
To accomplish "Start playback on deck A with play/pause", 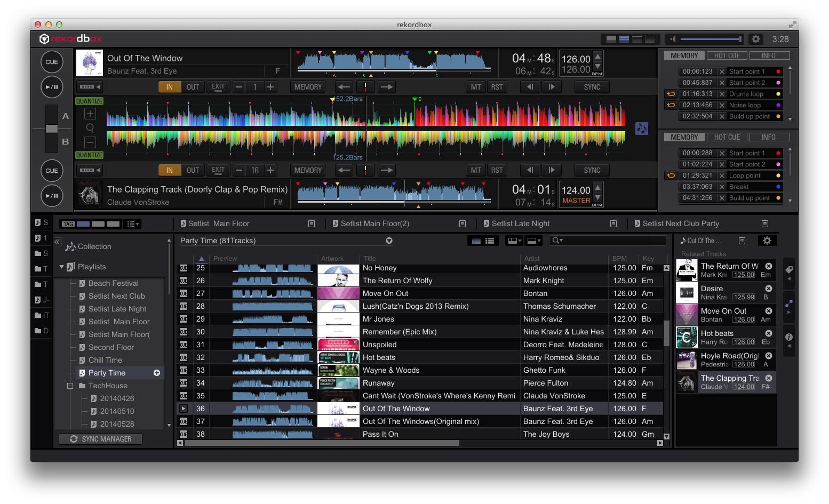I will tap(52, 87).
